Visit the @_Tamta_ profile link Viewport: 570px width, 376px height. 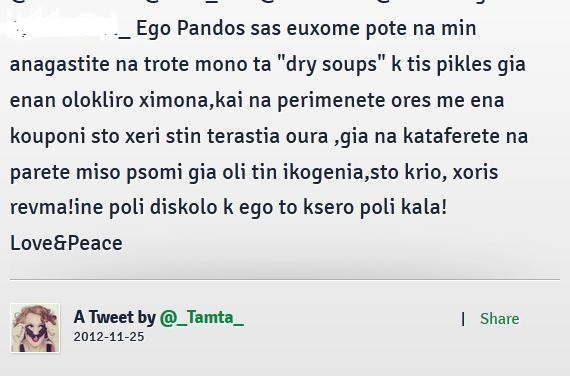(202, 317)
